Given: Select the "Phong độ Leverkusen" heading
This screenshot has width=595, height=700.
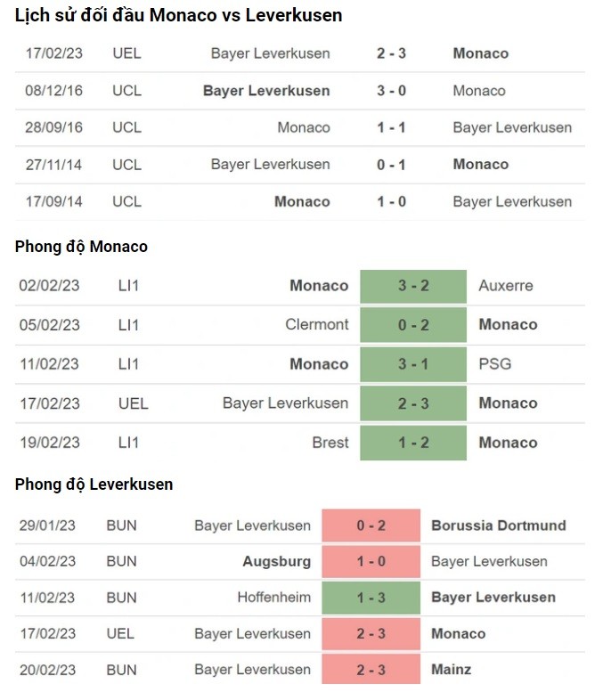Looking at the screenshot, I should click(94, 484).
